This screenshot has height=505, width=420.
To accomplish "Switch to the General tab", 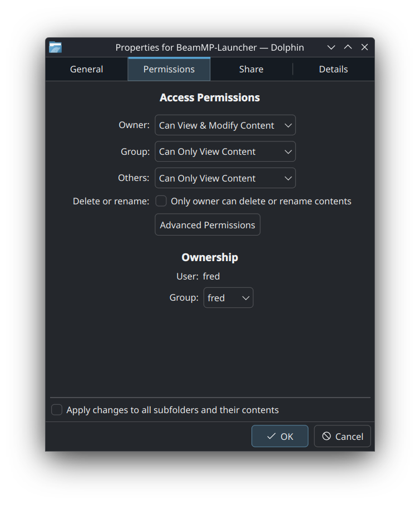I will point(86,69).
